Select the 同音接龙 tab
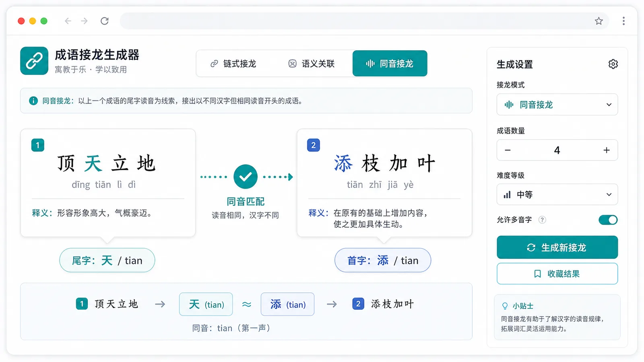 point(390,64)
